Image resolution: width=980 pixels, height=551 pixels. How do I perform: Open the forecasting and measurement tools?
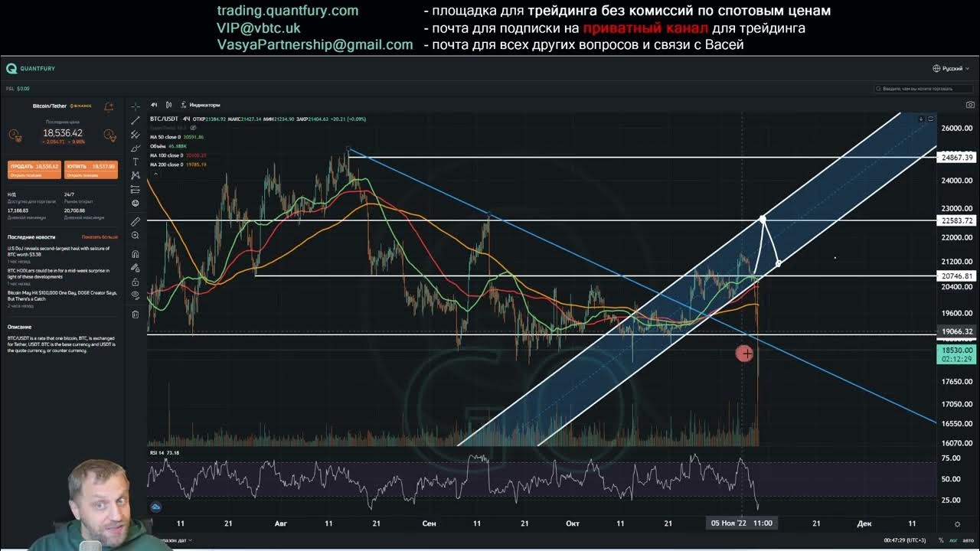(136, 189)
